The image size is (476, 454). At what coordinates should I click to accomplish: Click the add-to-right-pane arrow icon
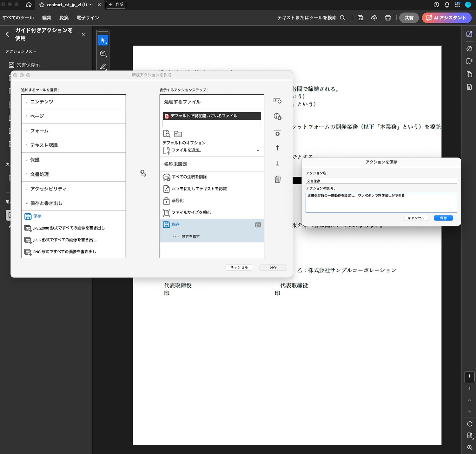click(143, 173)
